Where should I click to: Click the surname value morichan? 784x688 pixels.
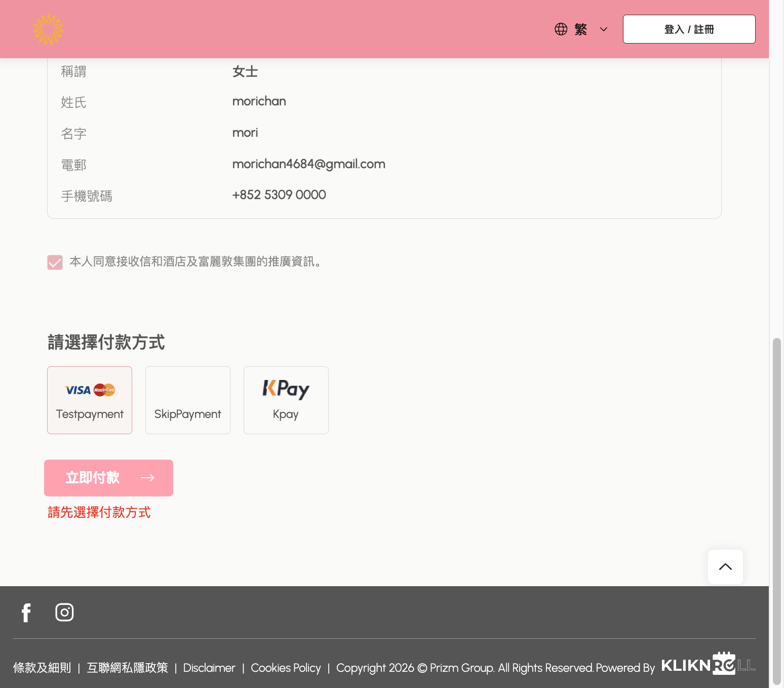(x=259, y=101)
